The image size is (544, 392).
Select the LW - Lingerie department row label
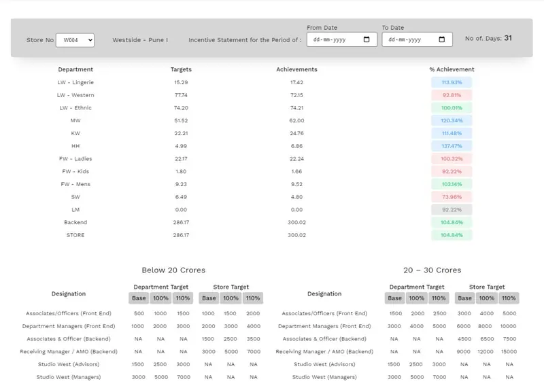(75, 82)
